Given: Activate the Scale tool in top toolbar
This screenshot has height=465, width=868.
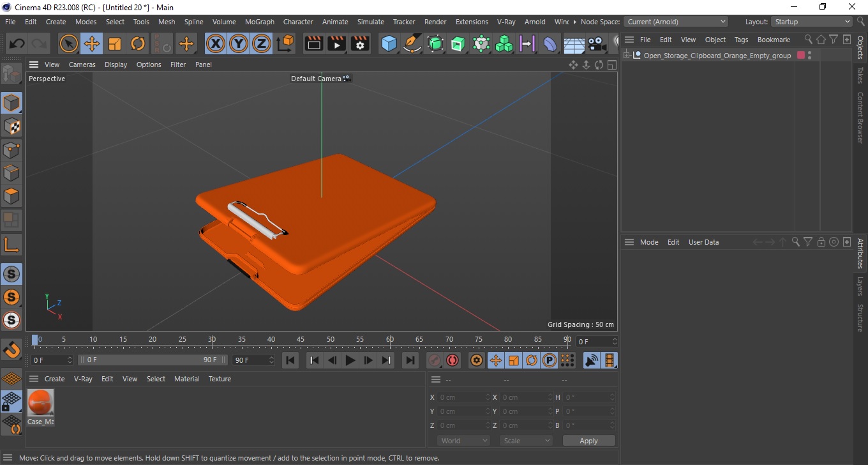Looking at the screenshot, I should point(115,43).
